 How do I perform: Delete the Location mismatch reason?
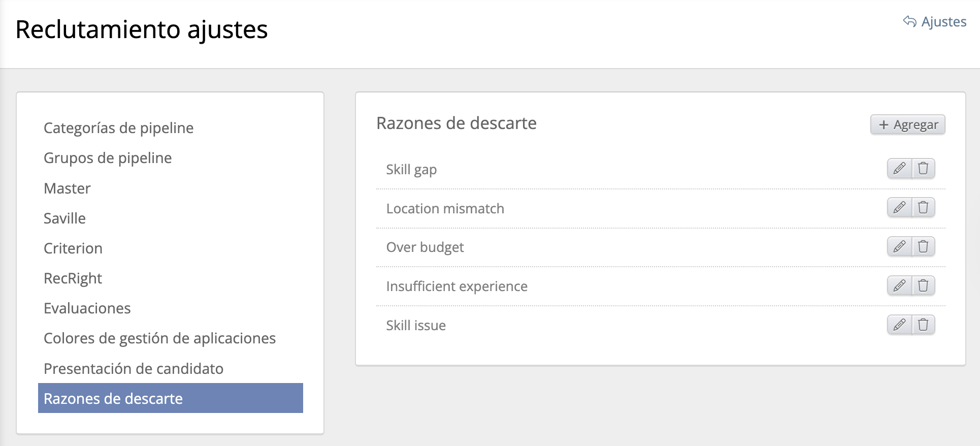tap(923, 208)
